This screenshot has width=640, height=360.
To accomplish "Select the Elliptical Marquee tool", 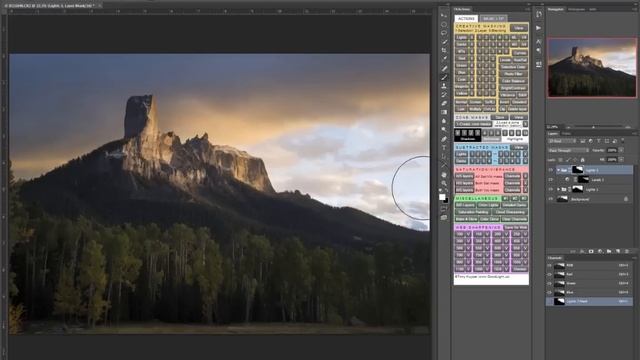I will [x=444, y=24].
